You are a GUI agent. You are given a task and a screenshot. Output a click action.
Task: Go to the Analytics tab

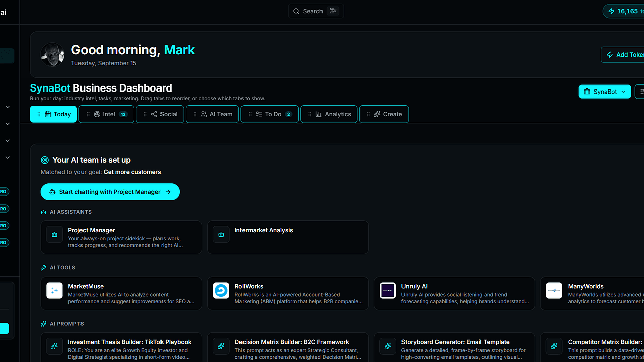(329, 114)
